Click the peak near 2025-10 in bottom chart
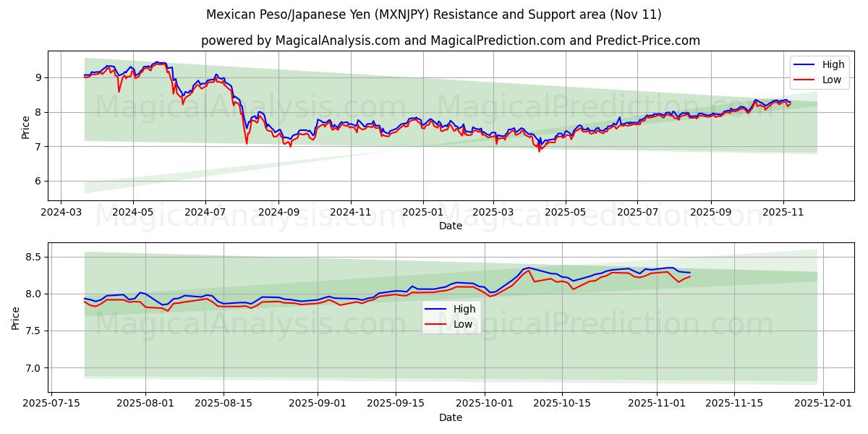The image size is (868, 434). coord(529,268)
